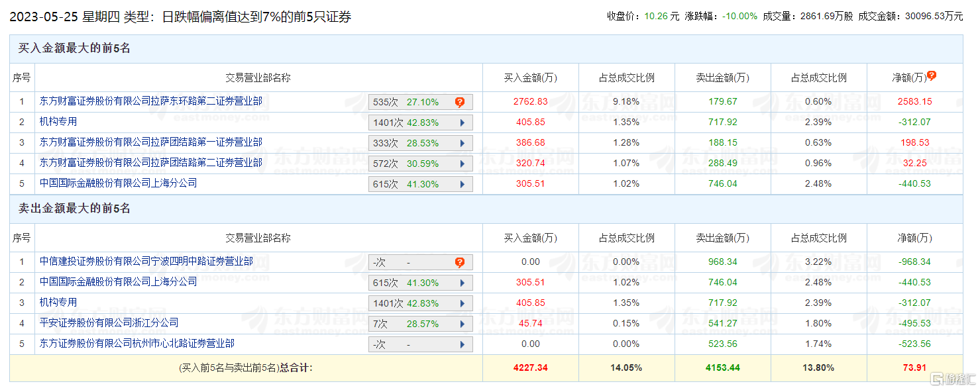Expand the 615次 41.30% stats in the 买入前5名 table
The height and width of the screenshot is (390, 980).
pyautogui.click(x=462, y=184)
